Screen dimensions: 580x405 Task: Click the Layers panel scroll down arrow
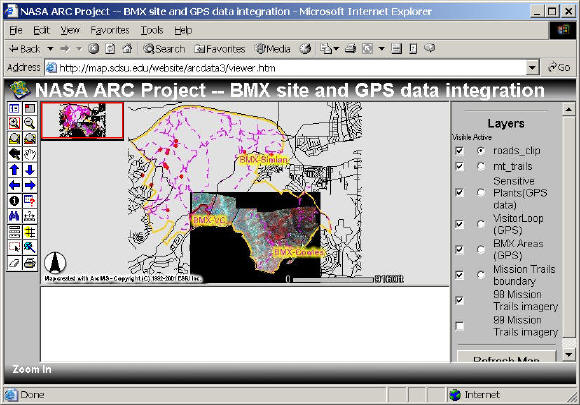point(568,355)
